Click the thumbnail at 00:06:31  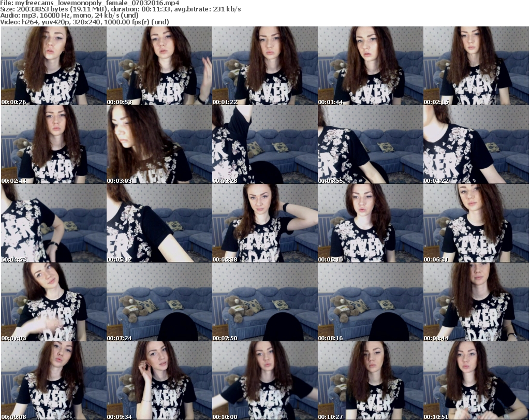click(x=476, y=223)
